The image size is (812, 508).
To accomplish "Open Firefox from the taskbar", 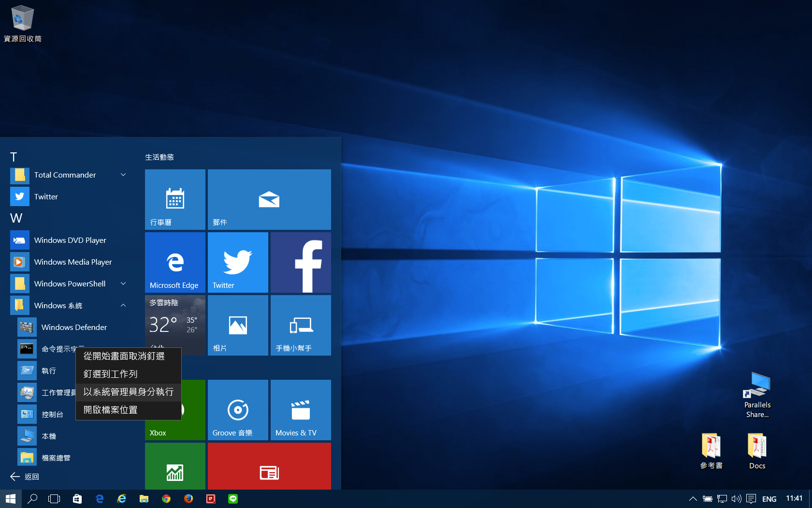I will tap(188, 499).
